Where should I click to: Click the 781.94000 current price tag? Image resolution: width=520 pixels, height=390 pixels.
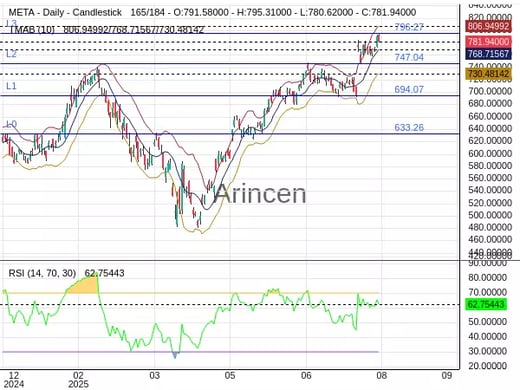pyautogui.click(x=488, y=42)
